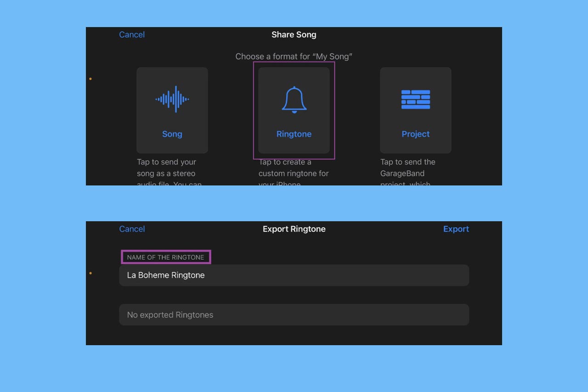Click the blue "Song" format label

(x=172, y=134)
